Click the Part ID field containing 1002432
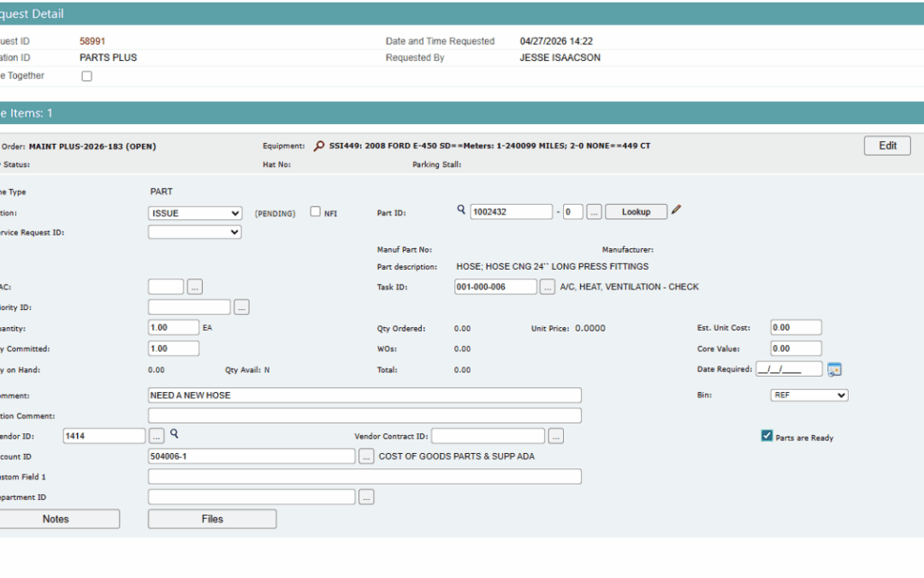Image resolution: width=924 pixels, height=578 pixels. (511, 212)
